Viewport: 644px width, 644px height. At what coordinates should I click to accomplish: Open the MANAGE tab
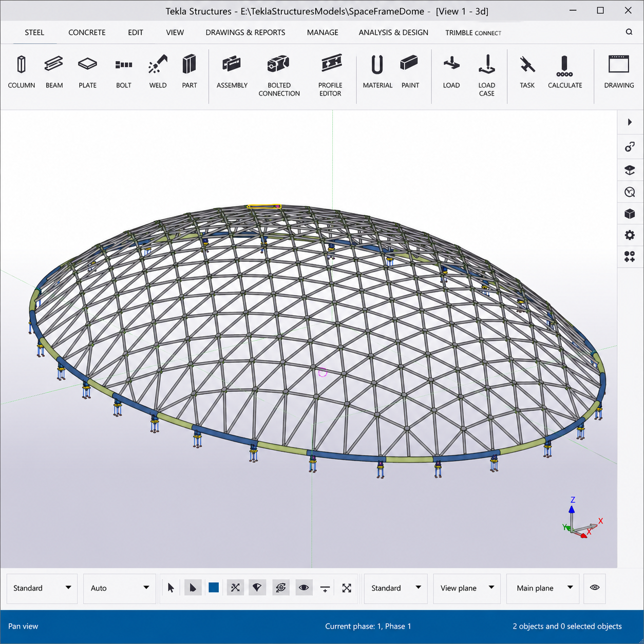(323, 32)
